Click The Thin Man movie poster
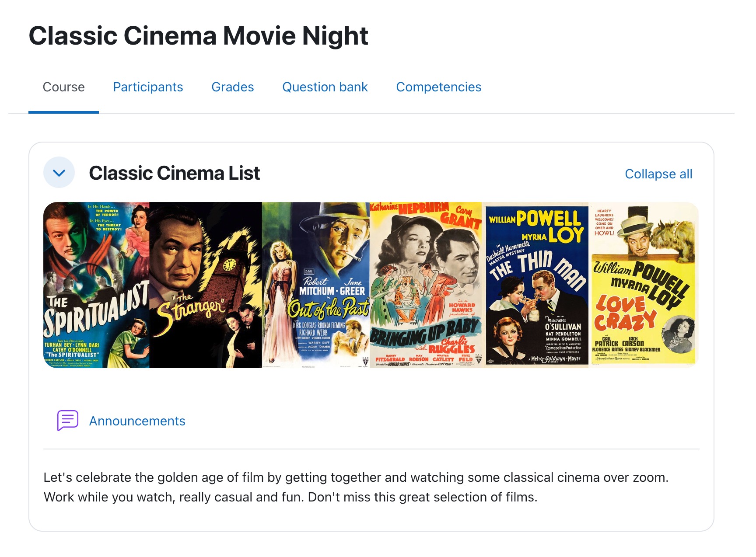Image resolution: width=756 pixels, height=557 pixels. click(537, 285)
